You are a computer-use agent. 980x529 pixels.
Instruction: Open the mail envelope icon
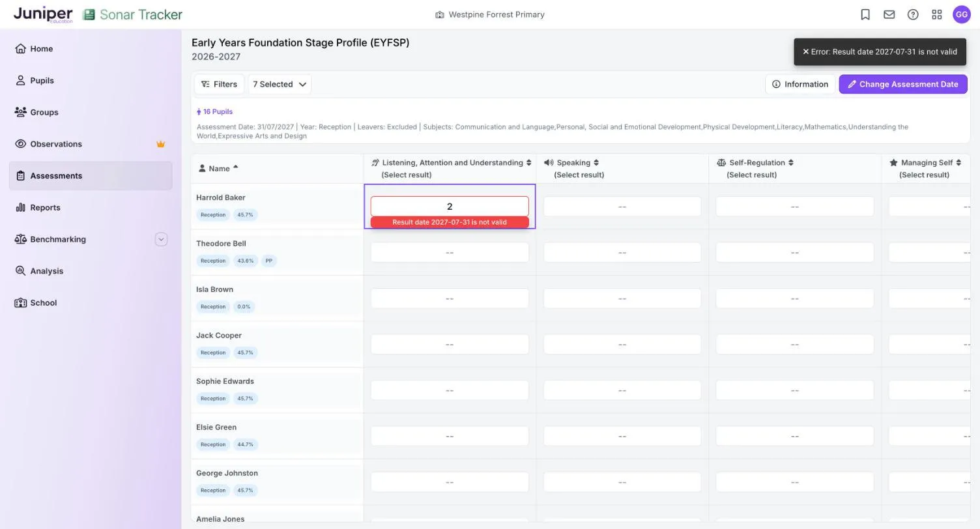tap(889, 14)
